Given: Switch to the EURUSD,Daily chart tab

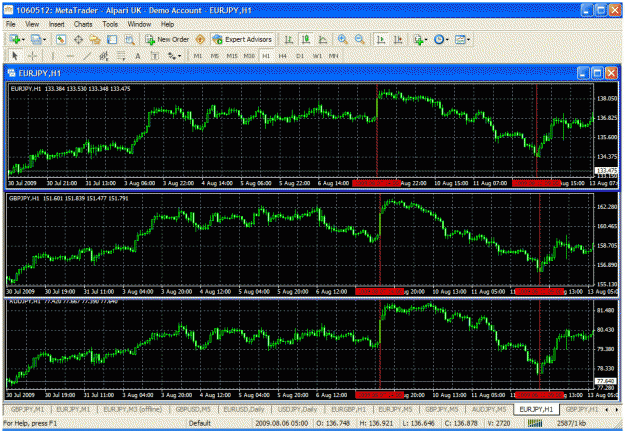Looking at the screenshot, I should (243, 409).
